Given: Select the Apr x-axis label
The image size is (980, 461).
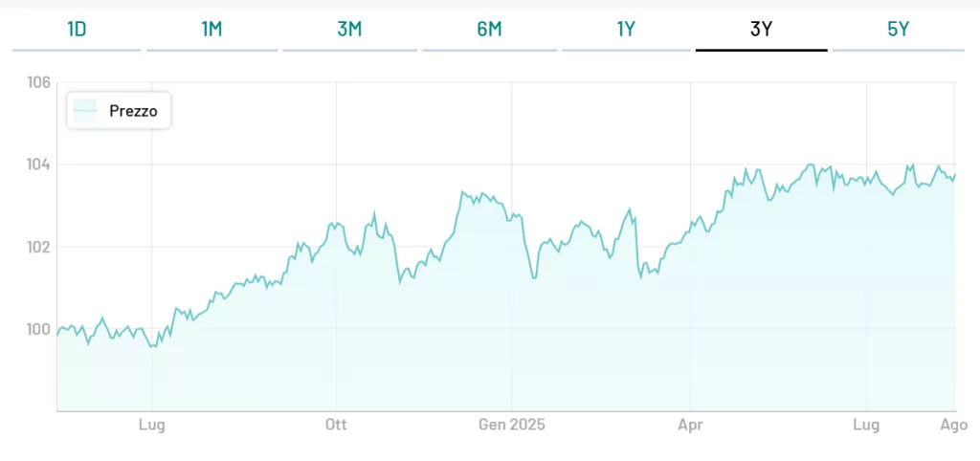Looking at the screenshot, I should click(690, 425).
